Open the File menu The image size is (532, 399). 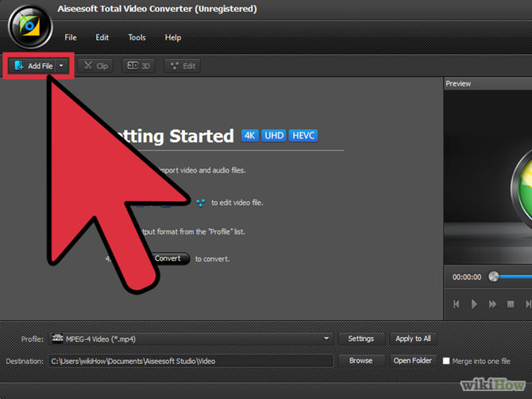[x=70, y=37]
